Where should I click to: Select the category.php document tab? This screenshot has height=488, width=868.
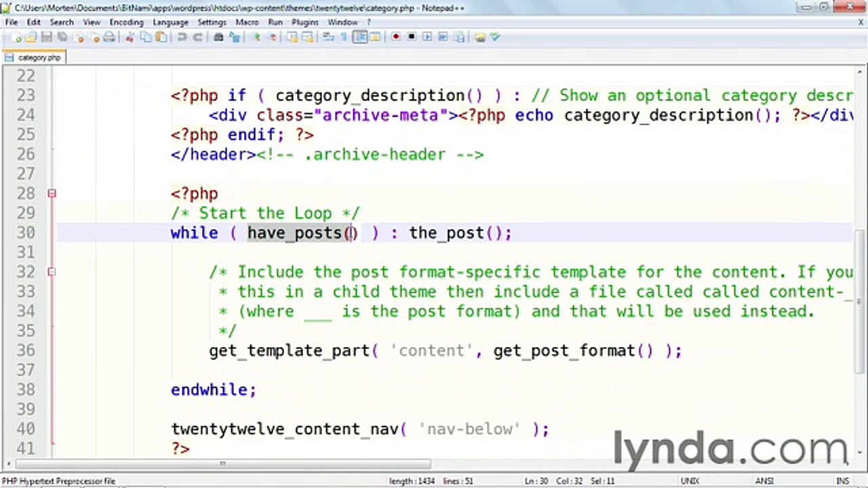[x=34, y=58]
